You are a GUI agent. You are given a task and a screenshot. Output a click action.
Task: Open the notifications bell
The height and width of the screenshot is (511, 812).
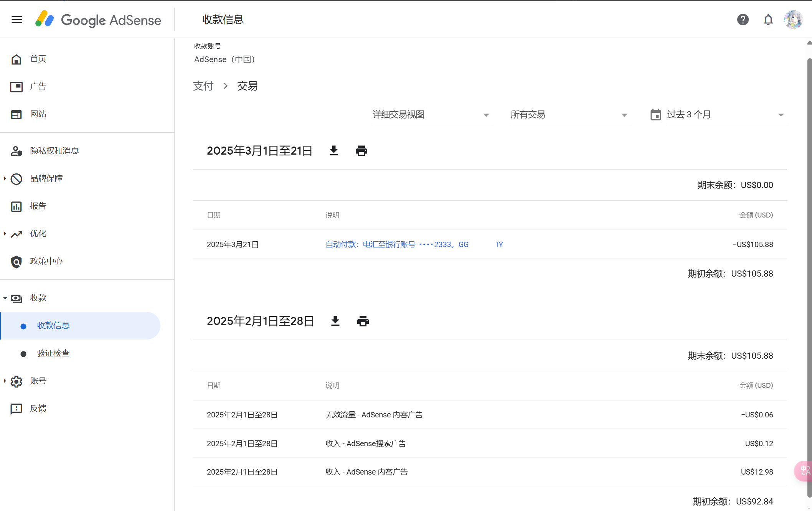coord(768,20)
